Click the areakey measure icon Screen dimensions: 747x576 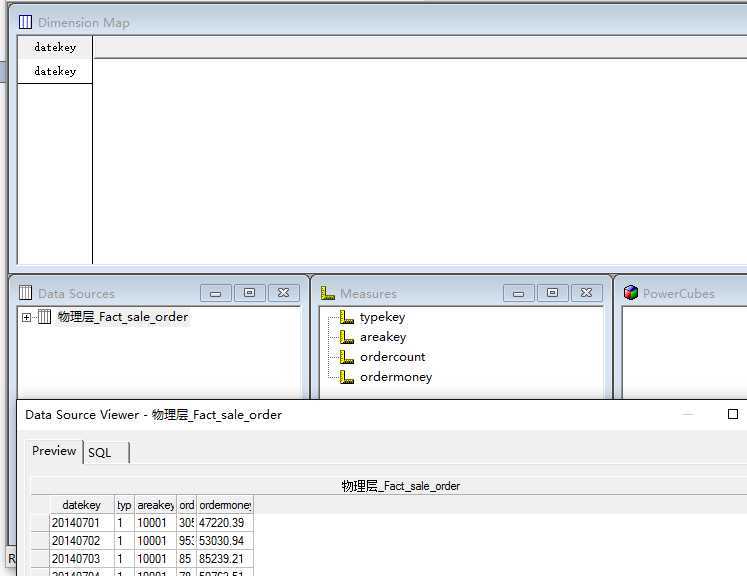coord(346,337)
